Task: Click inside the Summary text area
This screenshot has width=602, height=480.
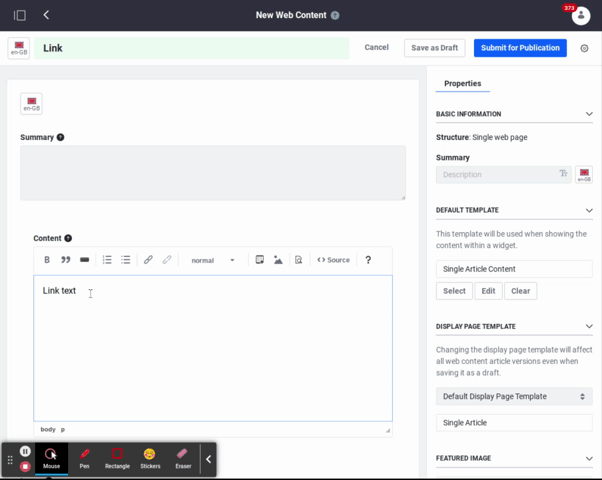Action: pyautogui.click(x=213, y=173)
